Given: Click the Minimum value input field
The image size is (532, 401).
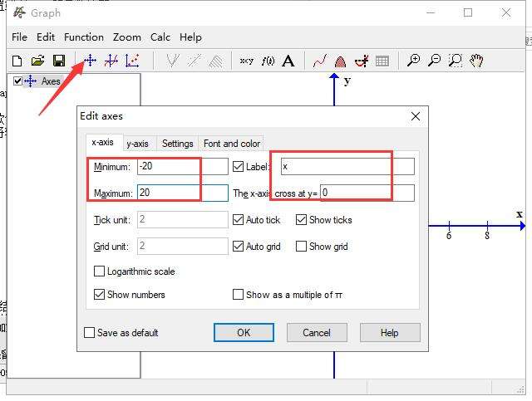Looking at the screenshot, I should [182, 167].
